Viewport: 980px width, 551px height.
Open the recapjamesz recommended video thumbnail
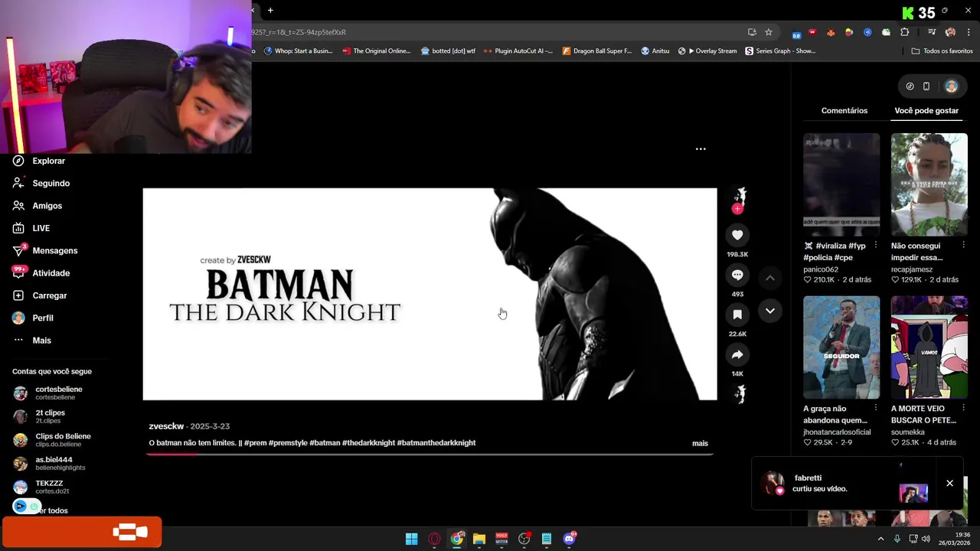click(x=929, y=184)
